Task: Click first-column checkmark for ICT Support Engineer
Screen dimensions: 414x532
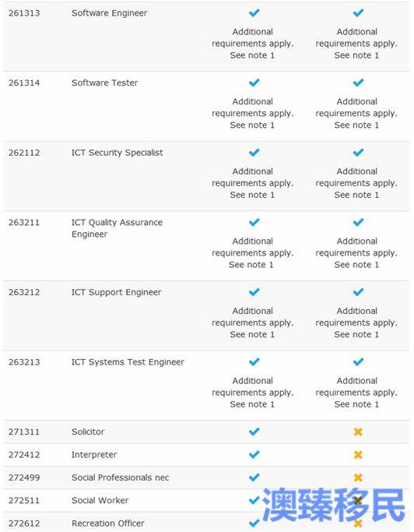Action: pyautogui.click(x=254, y=292)
